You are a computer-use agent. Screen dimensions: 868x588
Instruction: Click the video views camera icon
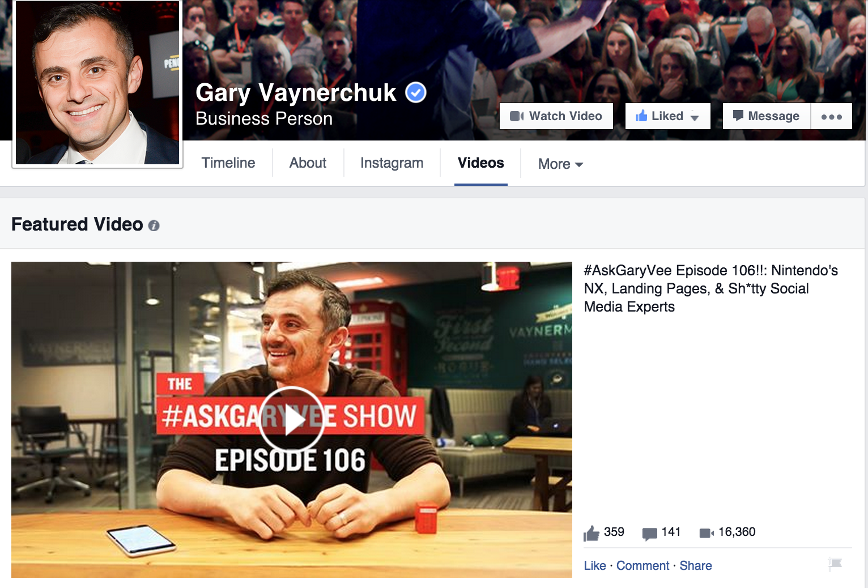tap(707, 533)
